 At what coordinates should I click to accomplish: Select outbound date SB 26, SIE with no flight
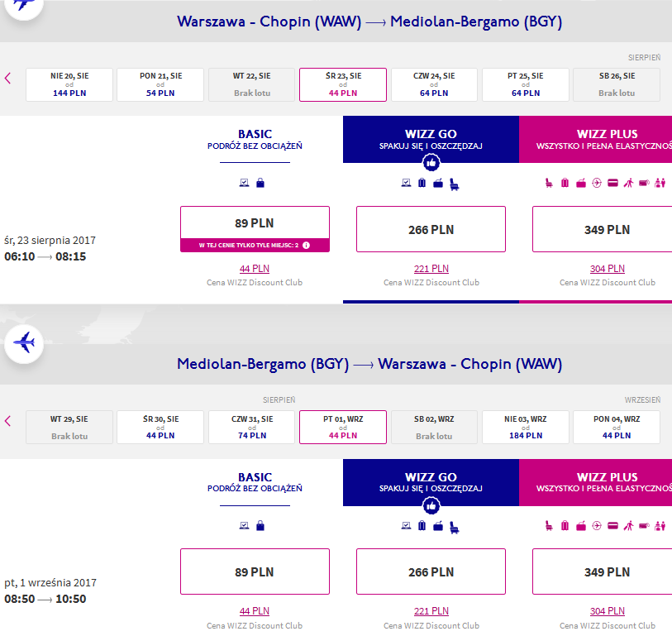pyautogui.click(x=617, y=84)
